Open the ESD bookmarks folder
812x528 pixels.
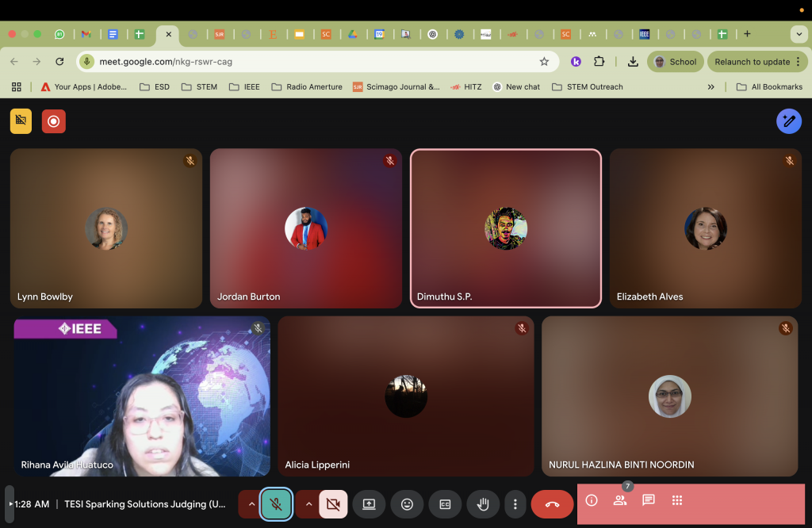click(x=155, y=87)
